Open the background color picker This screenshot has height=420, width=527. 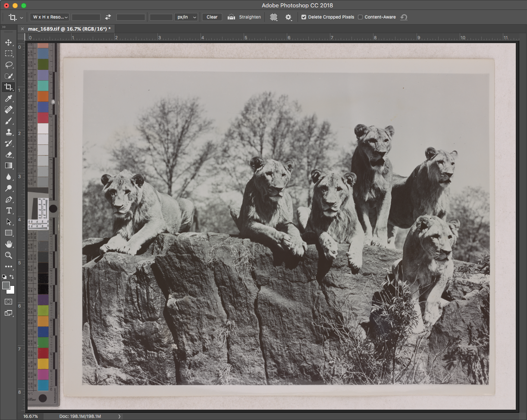(x=12, y=291)
